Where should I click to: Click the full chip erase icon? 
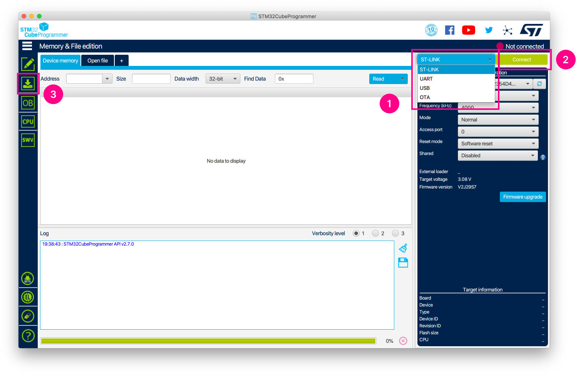tap(28, 316)
